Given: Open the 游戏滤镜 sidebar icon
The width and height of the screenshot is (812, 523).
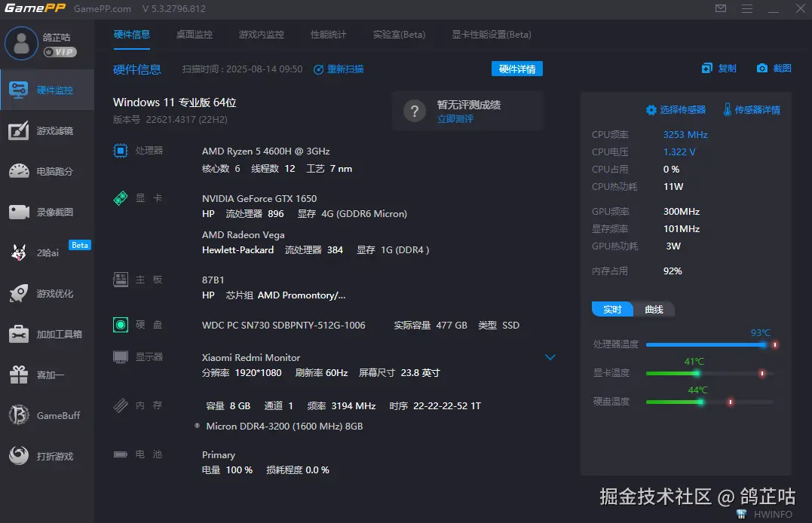Looking at the screenshot, I should (x=19, y=130).
